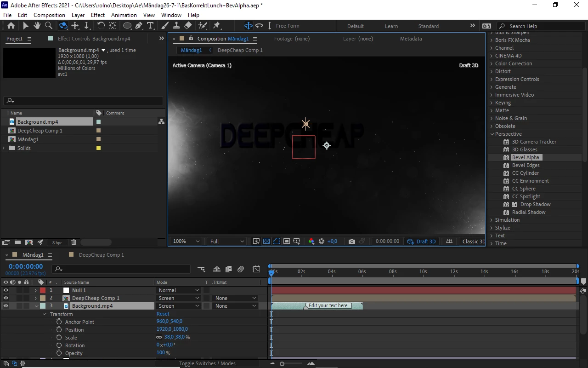Select the Drop Shadow effect
Image resolution: width=588 pixels, height=368 pixels.
(x=535, y=204)
